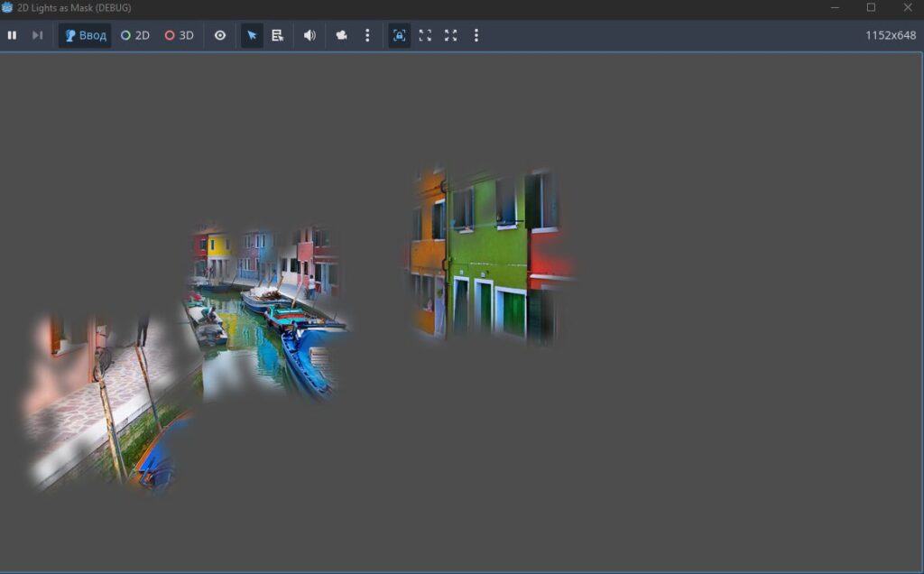Pause the running game
The width and height of the screenshot is (924, 574).
12,35
